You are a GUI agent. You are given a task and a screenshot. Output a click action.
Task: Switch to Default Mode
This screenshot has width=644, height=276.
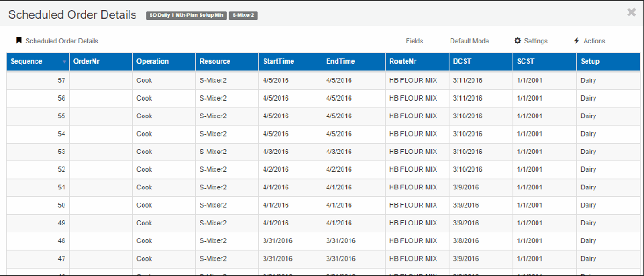(x=469, y=41)
